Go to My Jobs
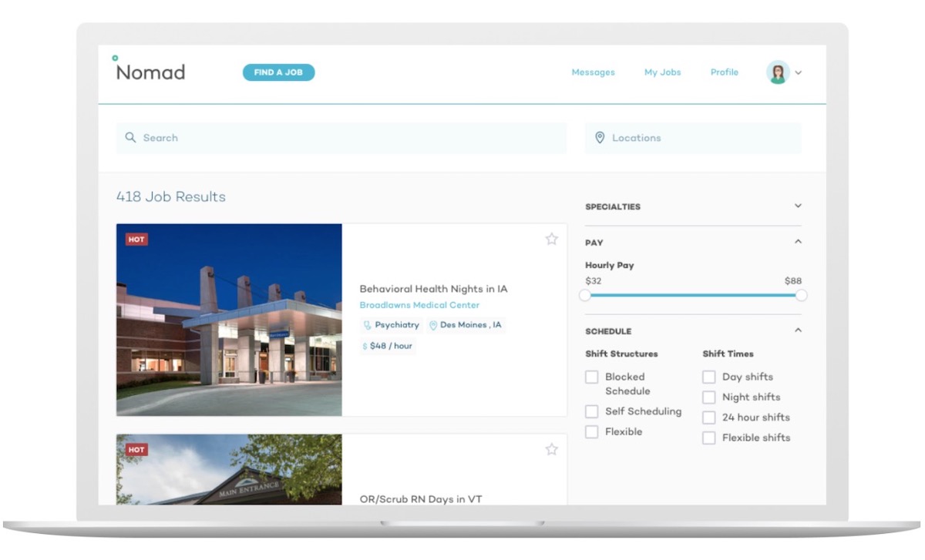This screenshot has width=925, height=560. [x=662, y=72]
